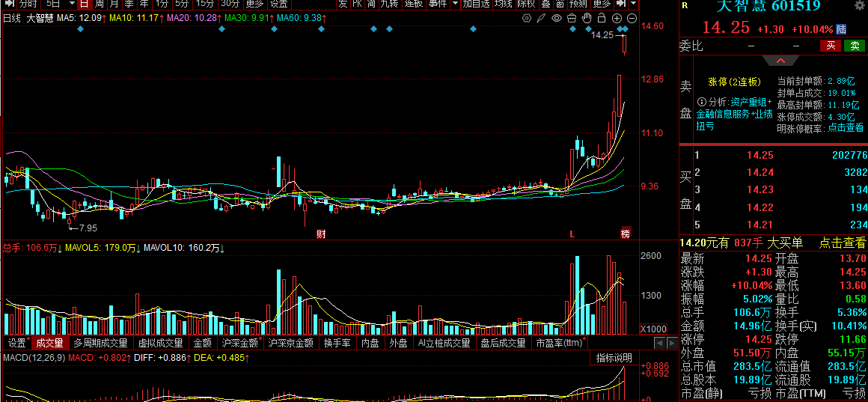Toggle the 九转 indicator button
Viewport: 868px width, 402px height.
389,3
